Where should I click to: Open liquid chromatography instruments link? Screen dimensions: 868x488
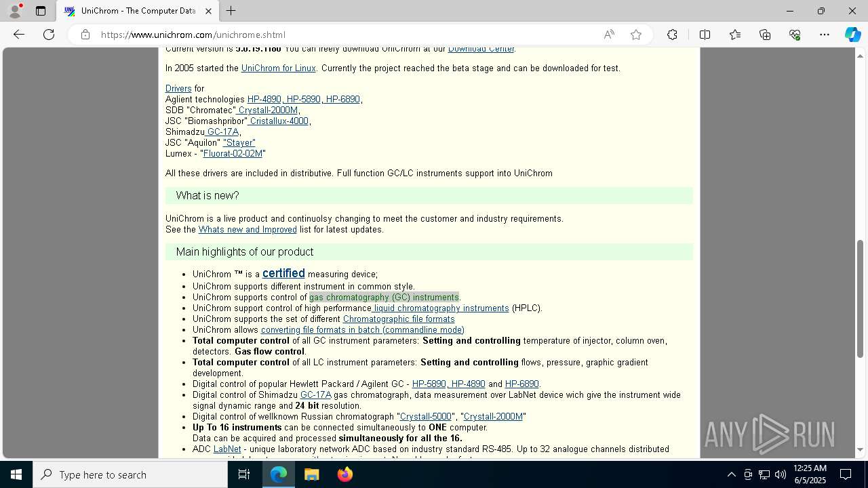coord(441,308)
